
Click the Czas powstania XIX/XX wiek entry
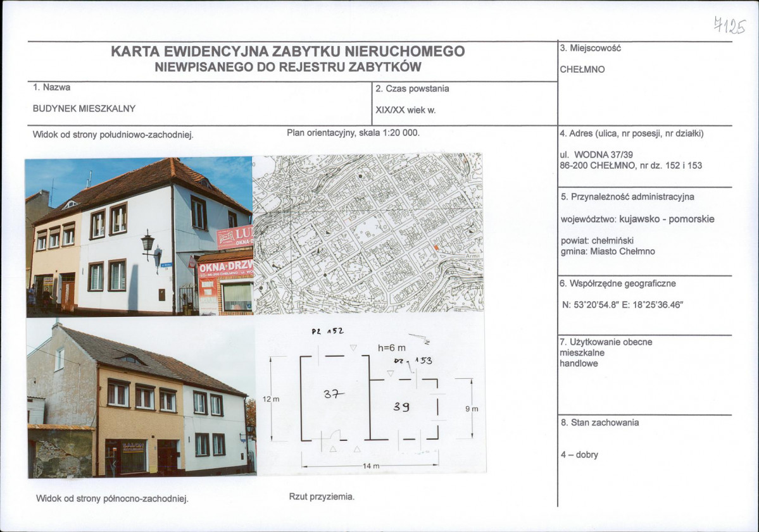(405, 109)
